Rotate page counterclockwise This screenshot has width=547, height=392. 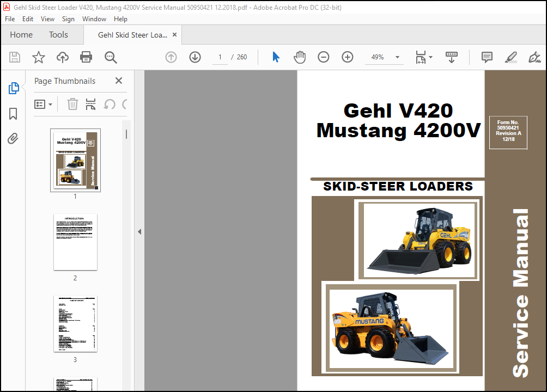110,104
